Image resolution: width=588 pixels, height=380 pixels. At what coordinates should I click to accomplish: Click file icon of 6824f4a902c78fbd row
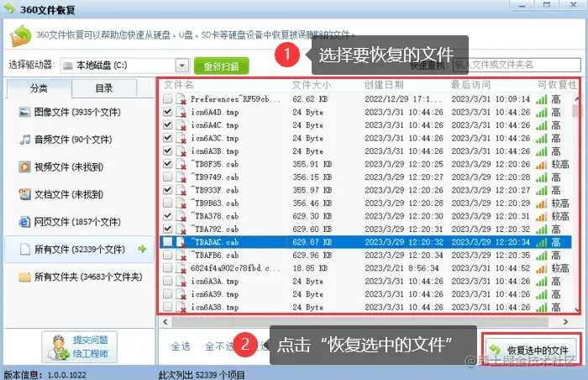181,268
